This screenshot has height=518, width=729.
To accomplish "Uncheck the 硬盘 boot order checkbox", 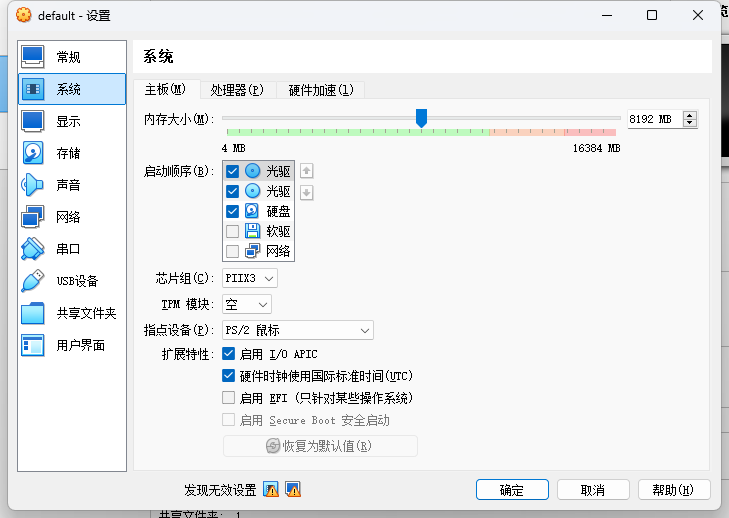I will [232, 211].
